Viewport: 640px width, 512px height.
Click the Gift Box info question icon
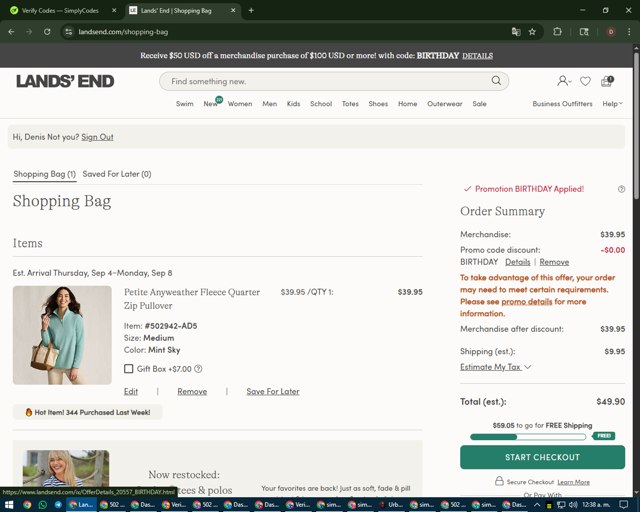pos(198,369)
